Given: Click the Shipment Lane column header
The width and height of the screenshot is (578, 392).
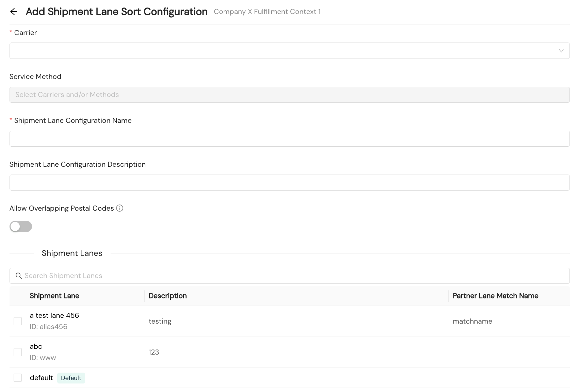Looking at the screenshot, I should (x=54, y=296).
